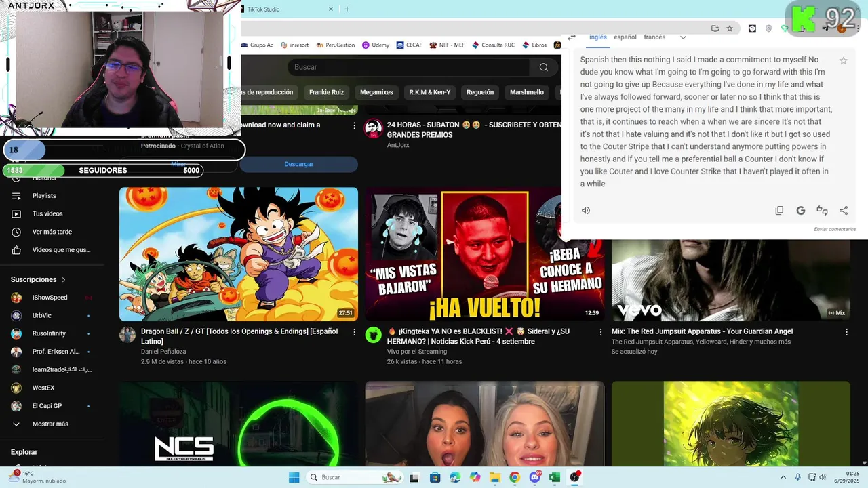Open Excel from the taskbar
Viewport: 868px width, 488px height.
(554, 477)
